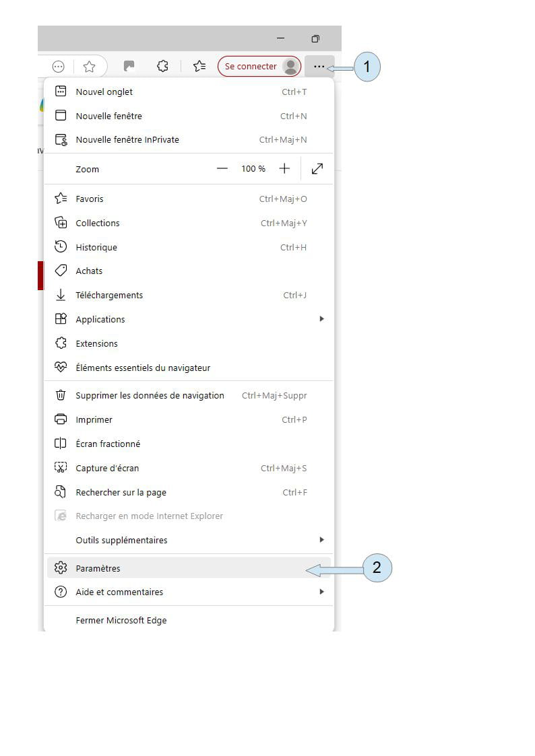
Task: Open the three-dot Settings and more menu
Action: [x=319, y=67]
